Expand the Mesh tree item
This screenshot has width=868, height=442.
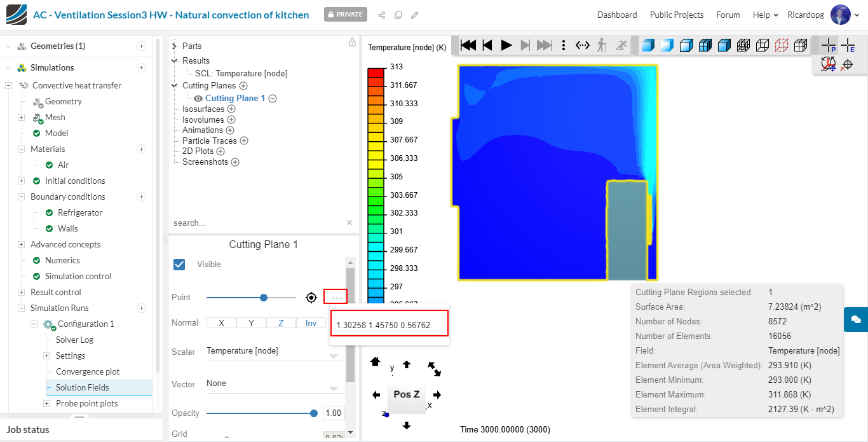[21, 117]
